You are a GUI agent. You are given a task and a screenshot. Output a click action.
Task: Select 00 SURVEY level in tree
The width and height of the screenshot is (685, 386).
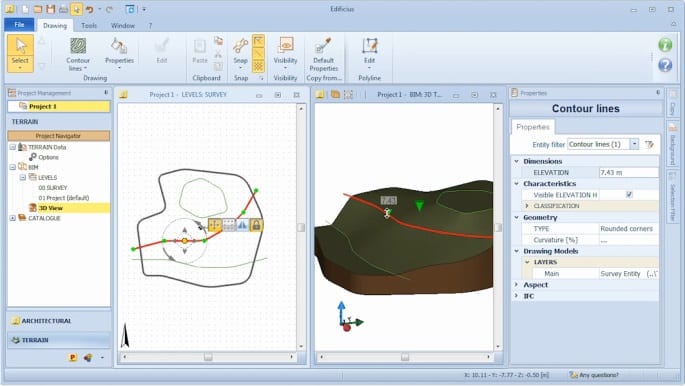(x=52, y=188)
